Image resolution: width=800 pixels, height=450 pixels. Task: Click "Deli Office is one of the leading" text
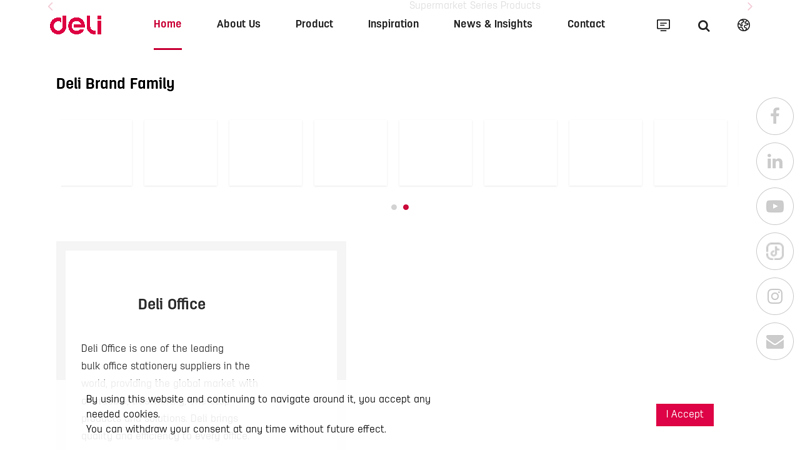point(152,348)
